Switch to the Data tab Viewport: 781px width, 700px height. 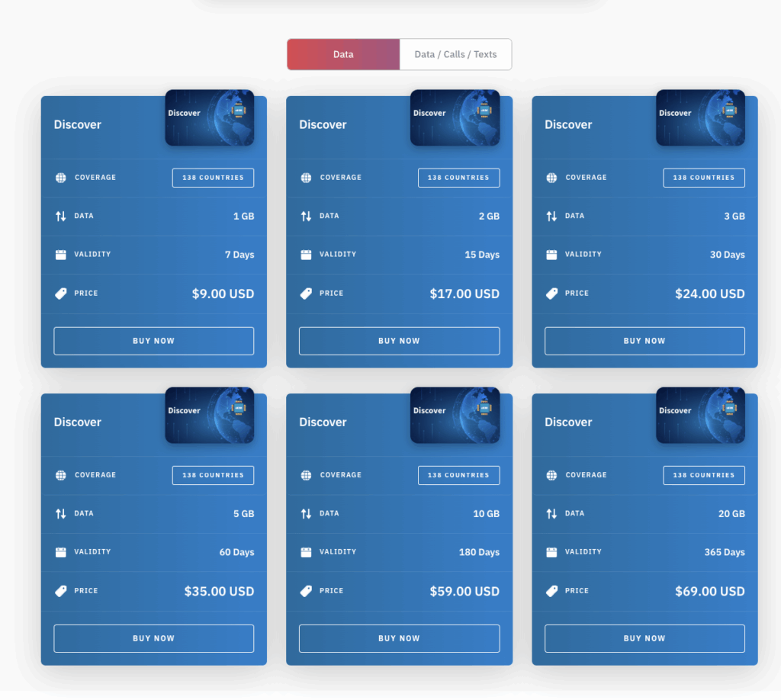tap(343, 55)
